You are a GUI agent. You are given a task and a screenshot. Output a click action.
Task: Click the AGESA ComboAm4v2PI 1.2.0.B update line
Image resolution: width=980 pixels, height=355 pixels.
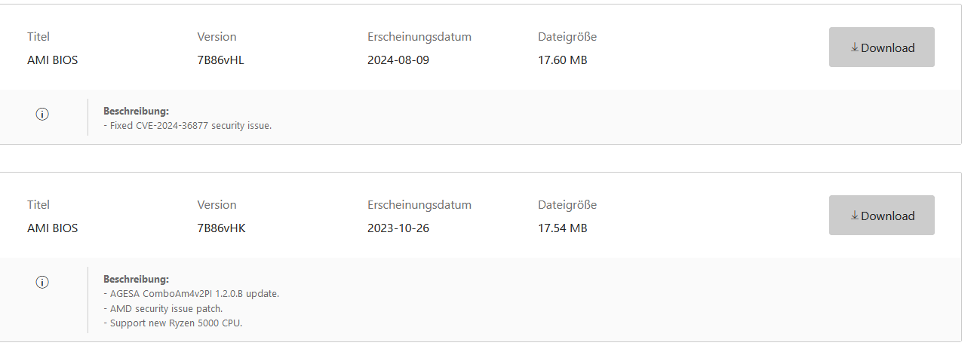191,293
